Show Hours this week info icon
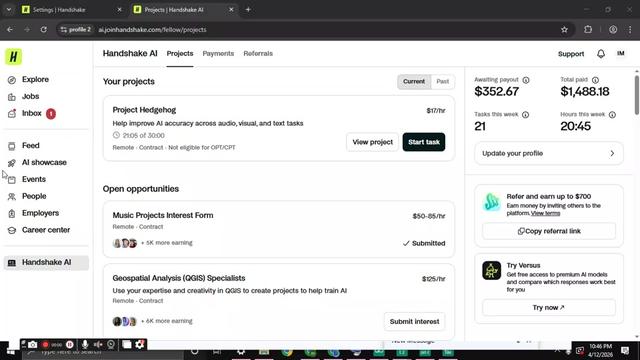The height and width of the screenshot is (360, 640). (612, 115)
